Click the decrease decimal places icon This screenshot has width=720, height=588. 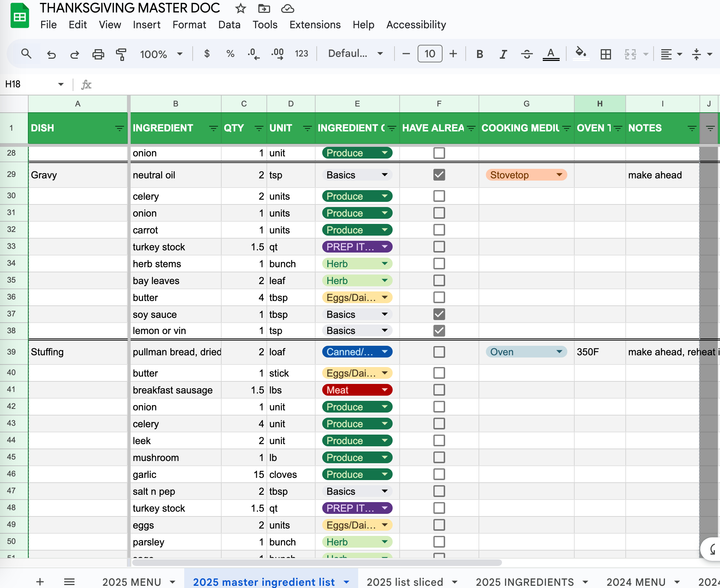pyautogui.click(x=253, y=54)
